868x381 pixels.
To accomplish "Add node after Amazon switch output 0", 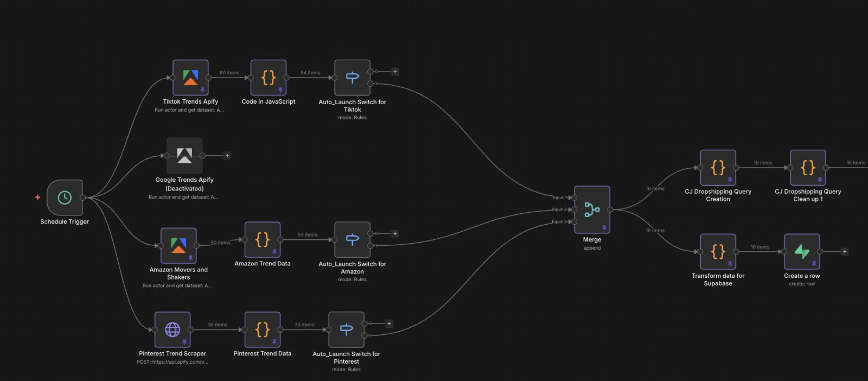I will (395, 234).
